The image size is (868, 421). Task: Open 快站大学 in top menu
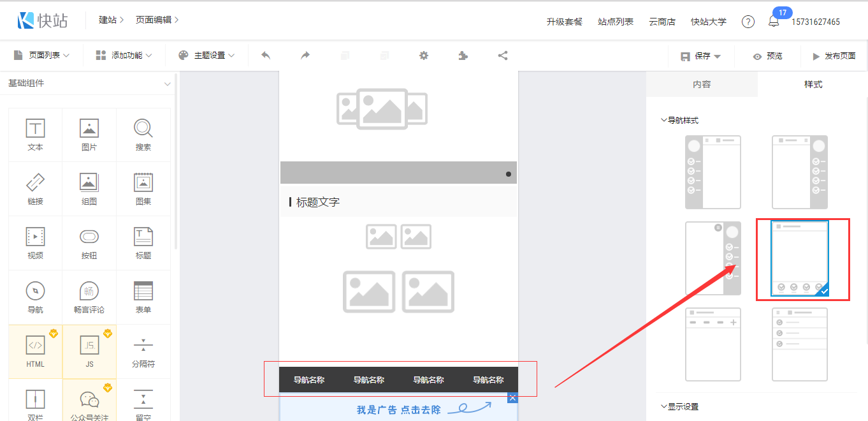708,22
